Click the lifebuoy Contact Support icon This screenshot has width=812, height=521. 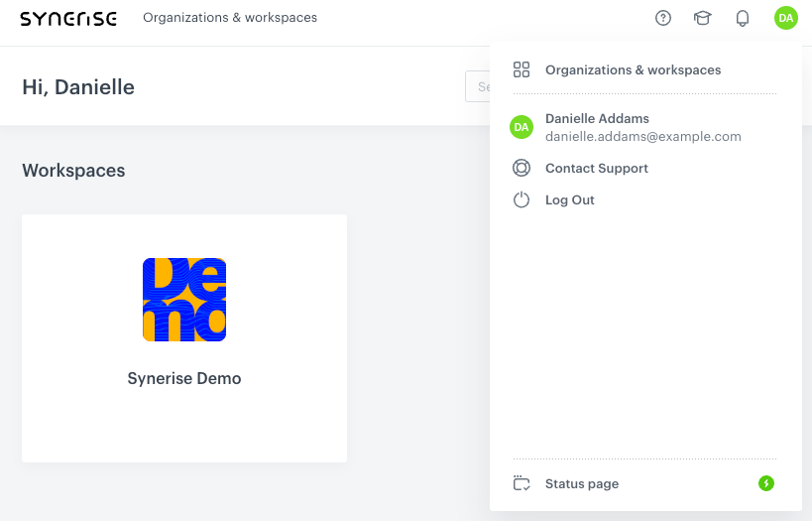(521, 168)
